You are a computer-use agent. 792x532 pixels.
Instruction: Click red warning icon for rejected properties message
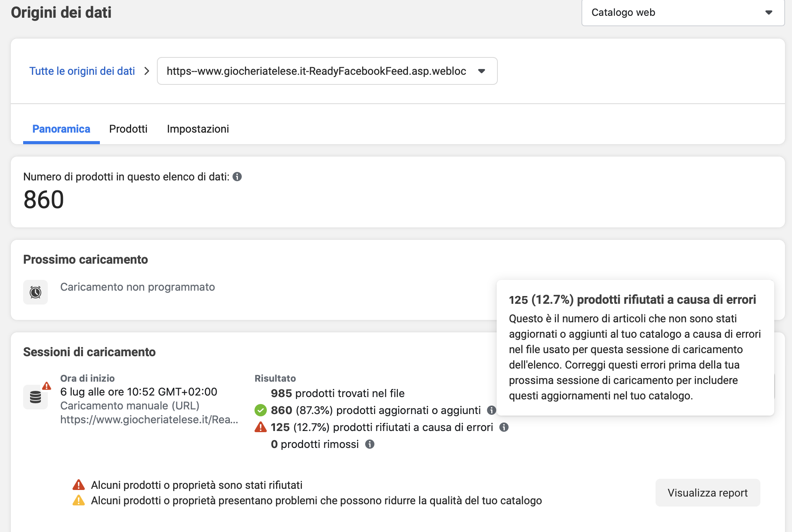click(x=79, y=485)
